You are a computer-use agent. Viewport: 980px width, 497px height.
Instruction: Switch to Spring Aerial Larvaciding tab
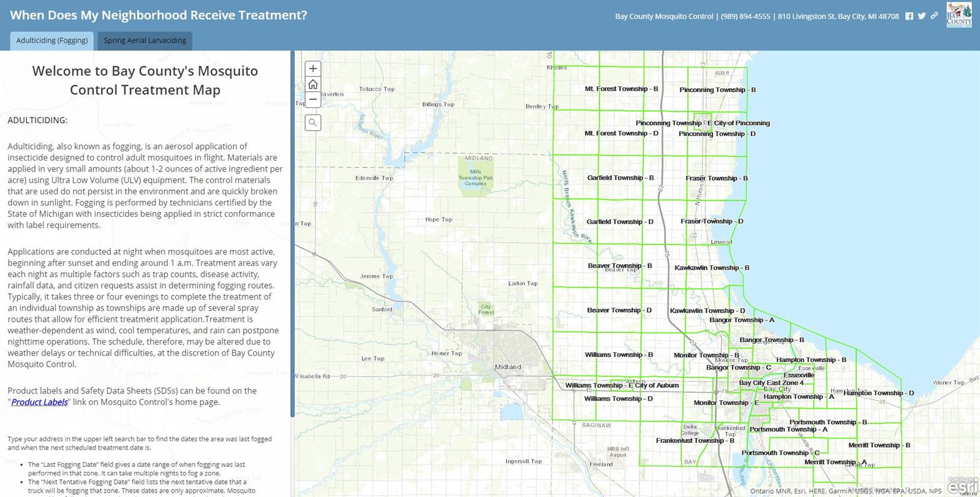[145, 40]
